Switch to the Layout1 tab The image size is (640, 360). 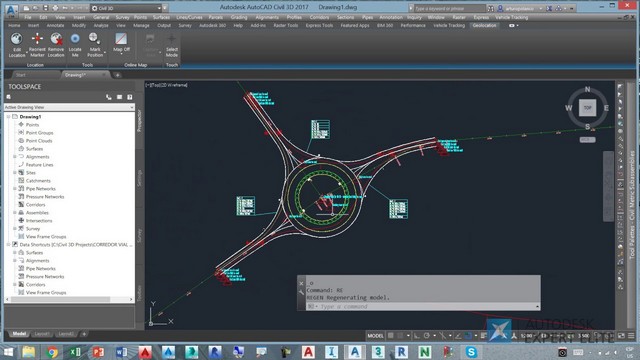click(42, 334)
